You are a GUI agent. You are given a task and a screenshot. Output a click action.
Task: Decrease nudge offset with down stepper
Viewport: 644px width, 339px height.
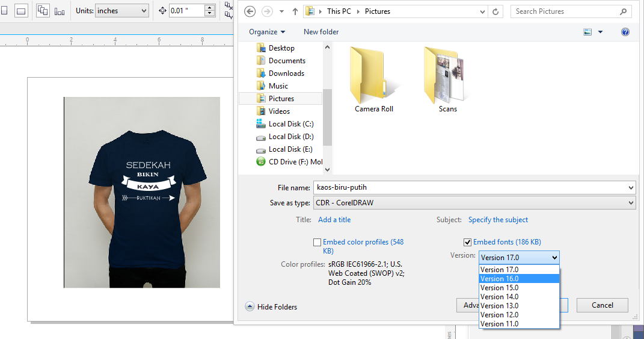(209, 14)
